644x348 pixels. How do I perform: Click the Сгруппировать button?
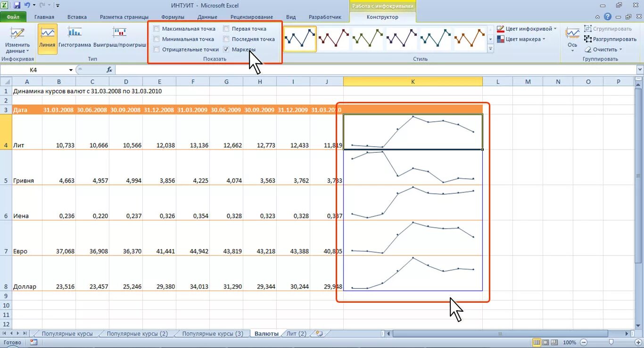click(x=608, y=29)
